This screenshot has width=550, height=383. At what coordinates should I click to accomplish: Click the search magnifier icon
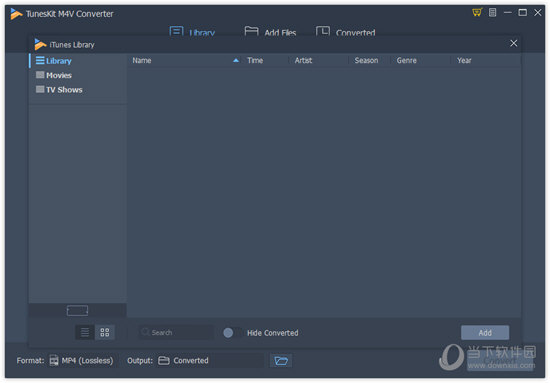click(x=145, y=331)
